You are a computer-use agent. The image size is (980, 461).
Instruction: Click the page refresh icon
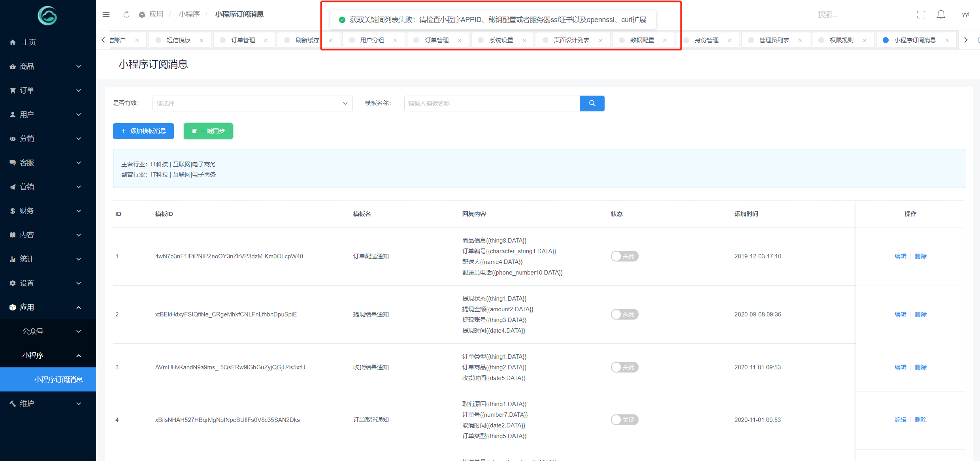coord(126,15)
